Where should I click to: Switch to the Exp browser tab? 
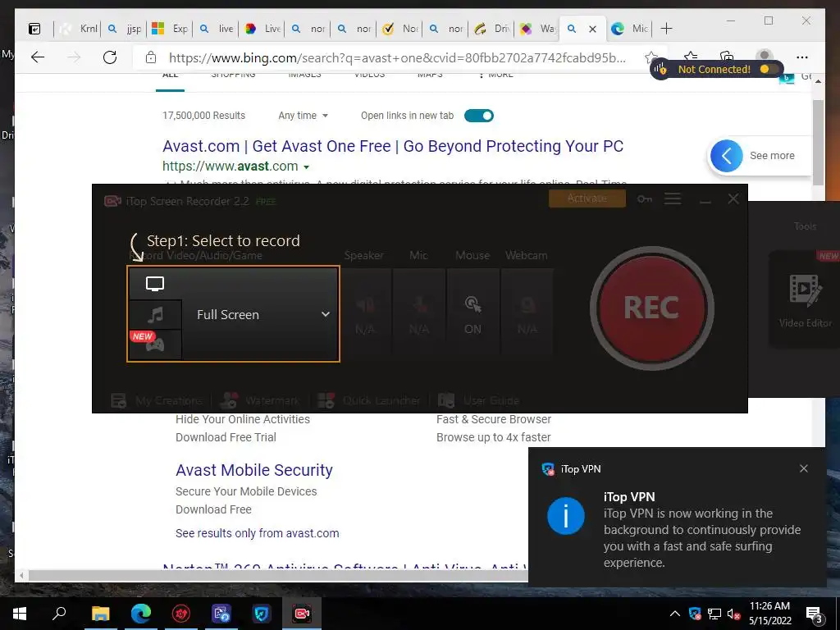pyautogui.click(x=170, y=29)
